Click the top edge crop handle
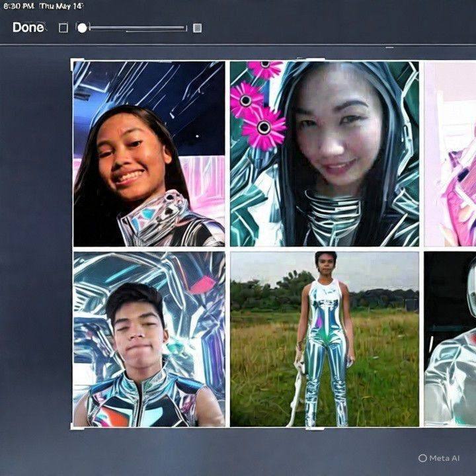This screenshot has height=476, width=476. click(x=315, y=59)
